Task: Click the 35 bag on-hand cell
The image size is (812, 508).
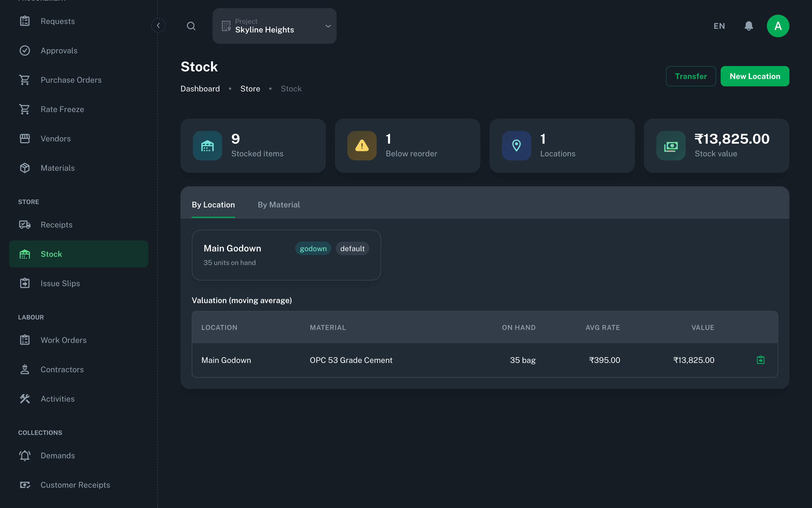Action: 522,360
